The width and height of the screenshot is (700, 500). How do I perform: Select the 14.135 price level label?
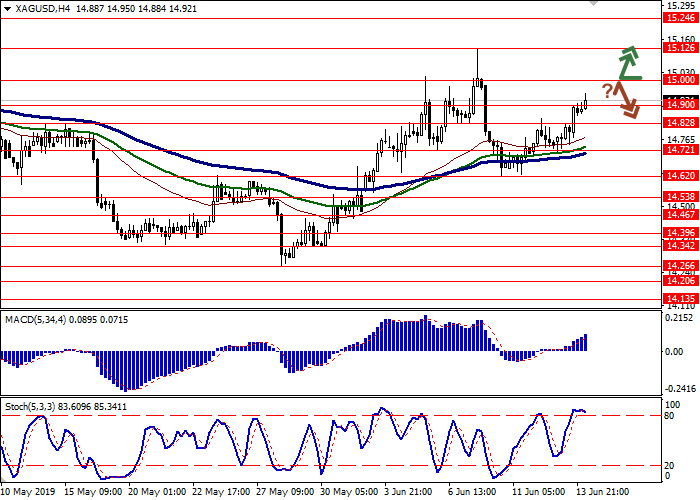tap(680, 298)
